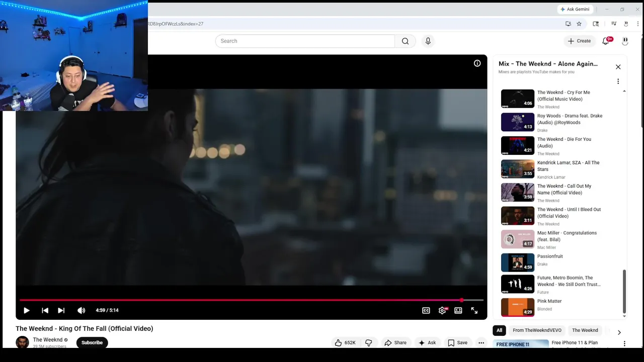Image resolution: width=644 pixels, height=362 pixels.
Task: Open The Weeknd channel name link
Action: (x=48, y=340)
